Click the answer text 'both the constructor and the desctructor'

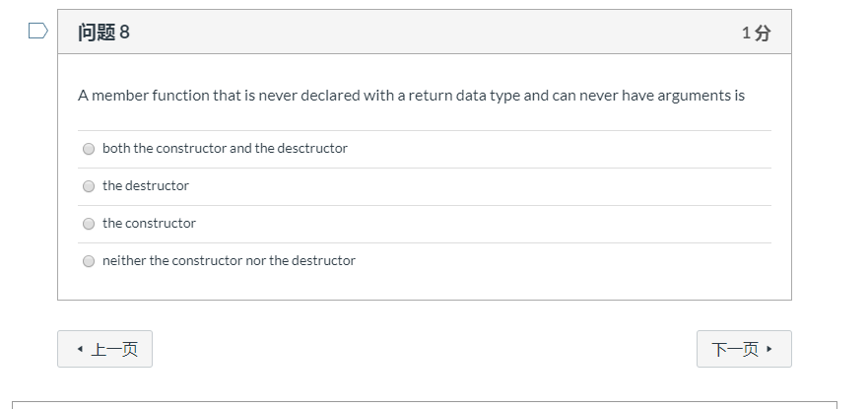click(x=225, y=149)
